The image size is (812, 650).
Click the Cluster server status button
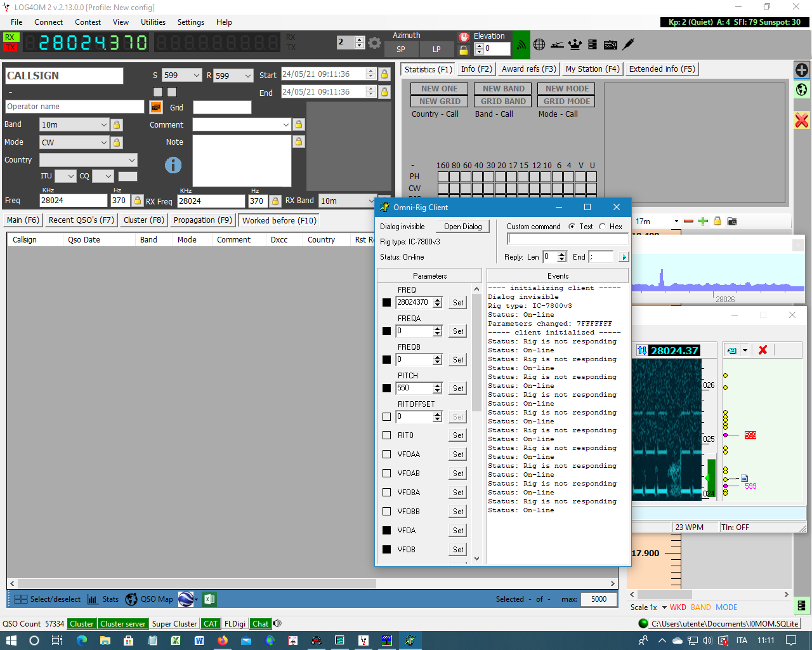coord(123,623)
